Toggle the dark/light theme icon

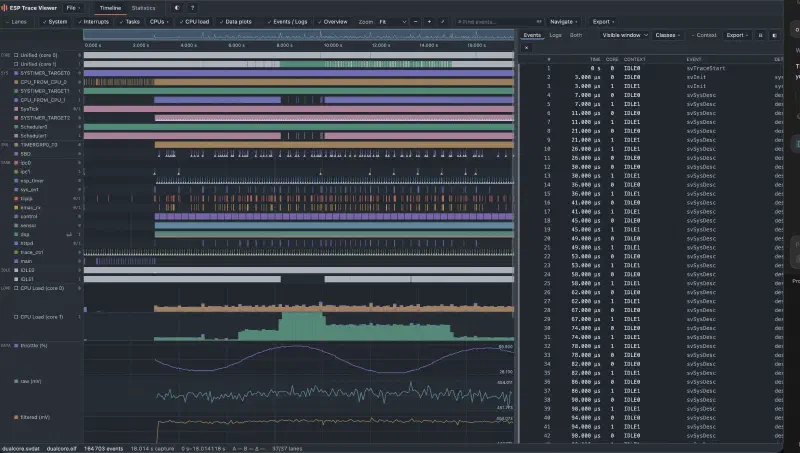click(x=177, y=8)
